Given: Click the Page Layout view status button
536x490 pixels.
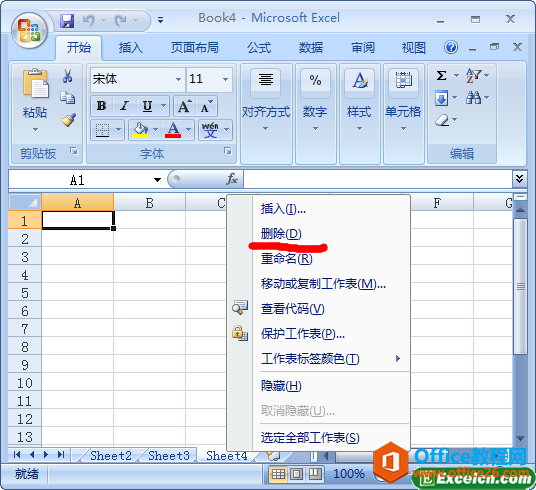Looking at the screenshot, I should [296, 474].
